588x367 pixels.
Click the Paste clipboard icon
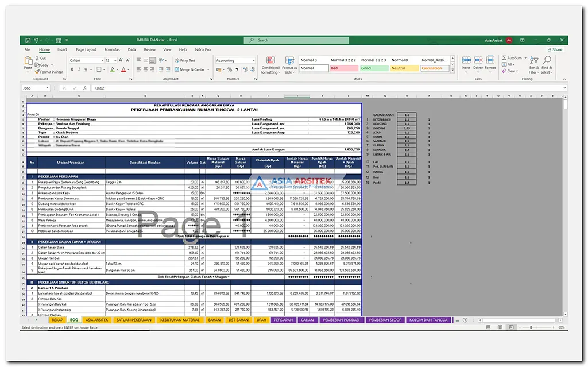(28, 61)
